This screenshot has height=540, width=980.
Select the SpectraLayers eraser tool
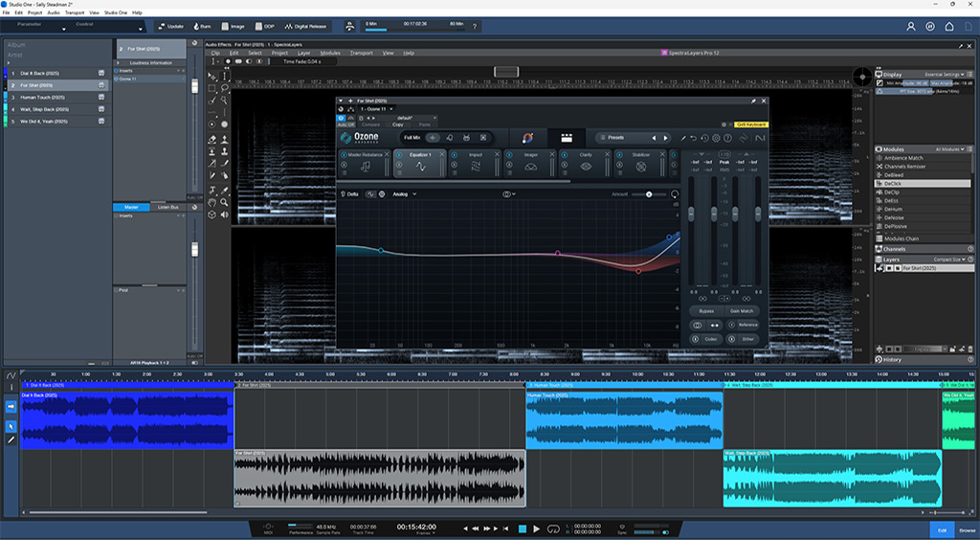coord(212,140)
